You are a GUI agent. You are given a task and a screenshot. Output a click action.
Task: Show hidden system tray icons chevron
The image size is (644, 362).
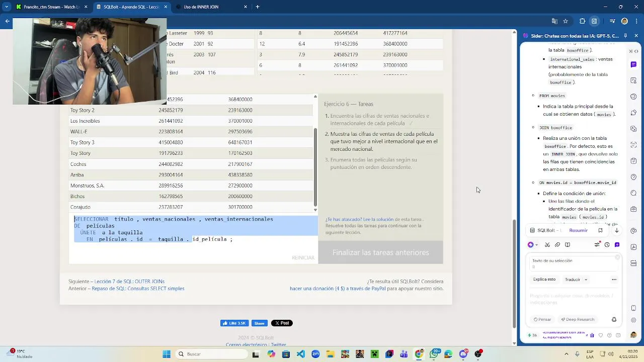coord(566,354)
